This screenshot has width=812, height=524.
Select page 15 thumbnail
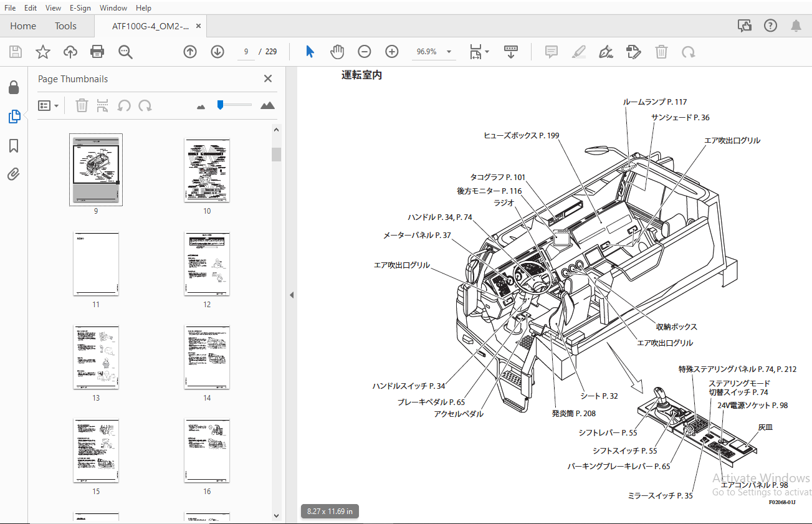tap(96, 450)
